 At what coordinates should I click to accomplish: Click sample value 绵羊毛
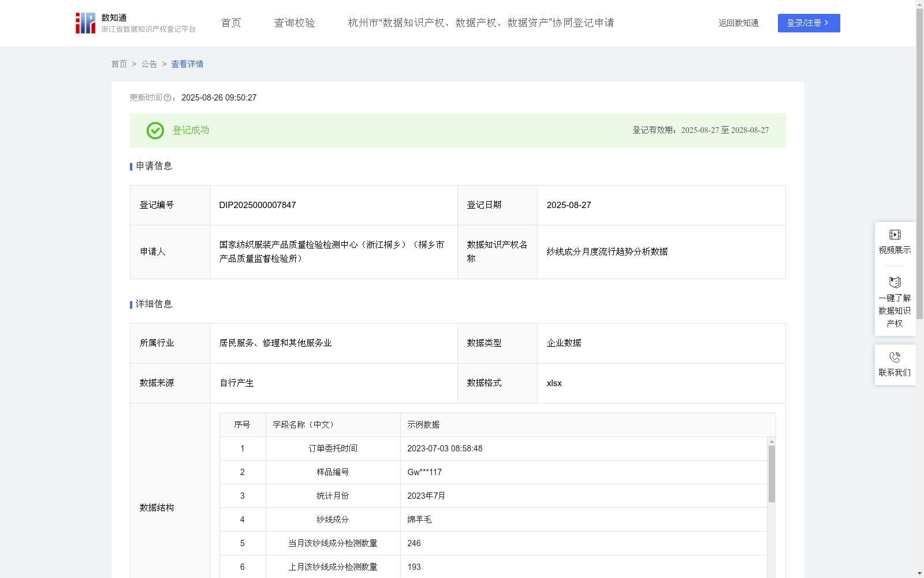pos(419,520)
